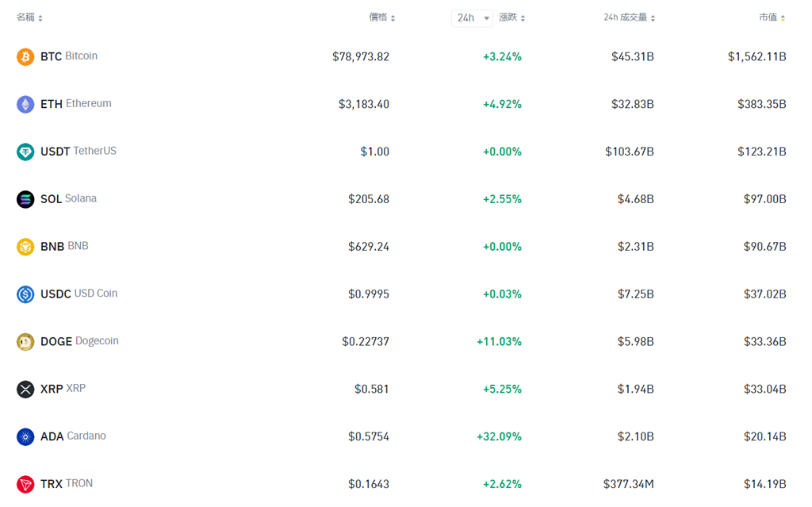This screenshot has width=812, height=507.
Task: Click the Dogecoin dog icon
Action: click(x=25, y=342)
